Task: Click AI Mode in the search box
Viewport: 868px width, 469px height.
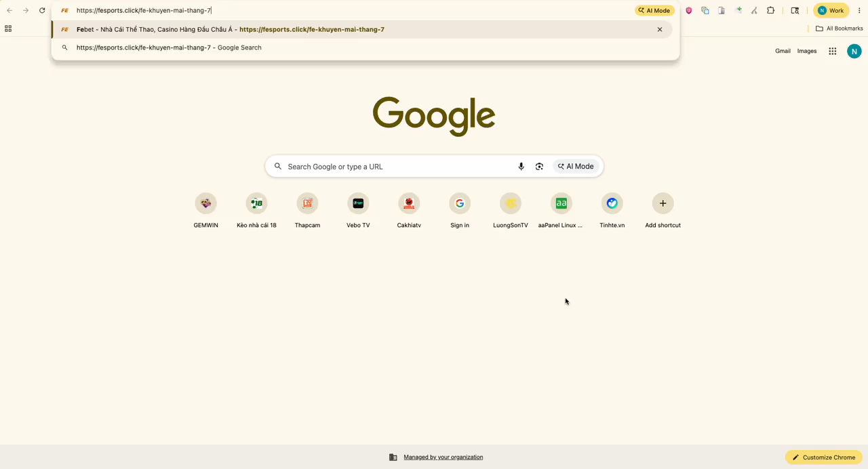Action: (x=576, y=166)
